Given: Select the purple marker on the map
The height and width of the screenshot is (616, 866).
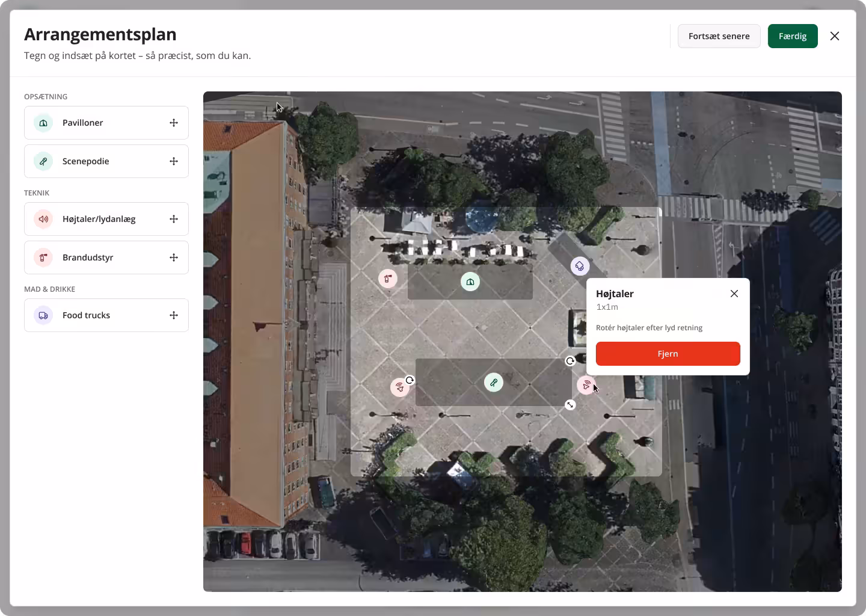Looking at the screenshot, I should 580,266.
